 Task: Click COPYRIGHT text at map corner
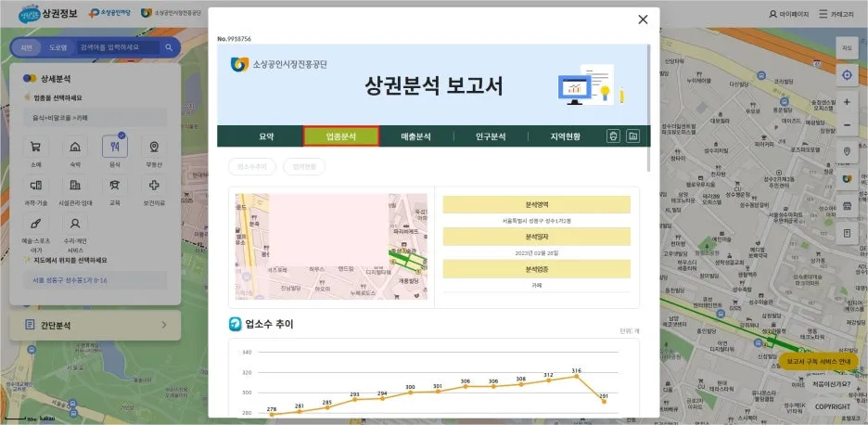pyautogui.click(x=833, y=406)
